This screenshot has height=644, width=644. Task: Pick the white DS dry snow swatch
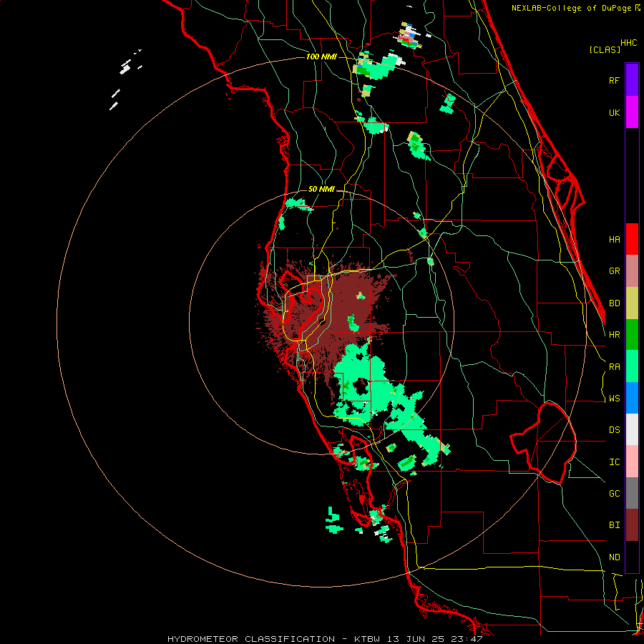[x=632, y=429]
